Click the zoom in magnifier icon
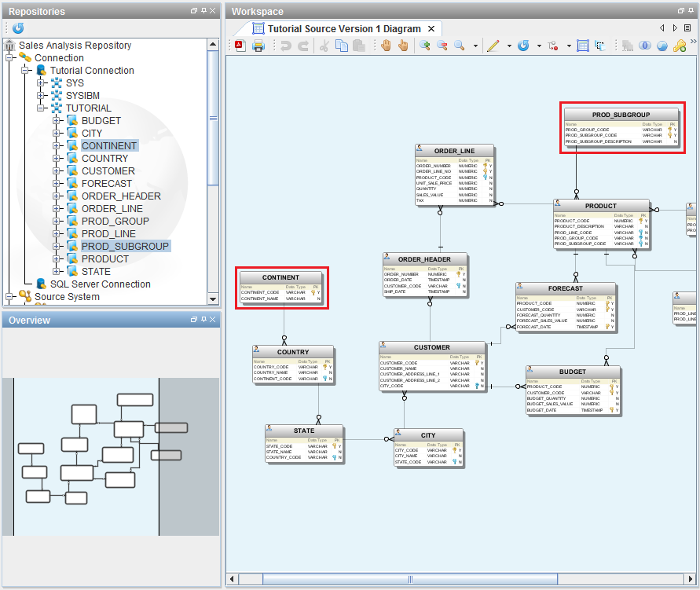 (425, 46)
